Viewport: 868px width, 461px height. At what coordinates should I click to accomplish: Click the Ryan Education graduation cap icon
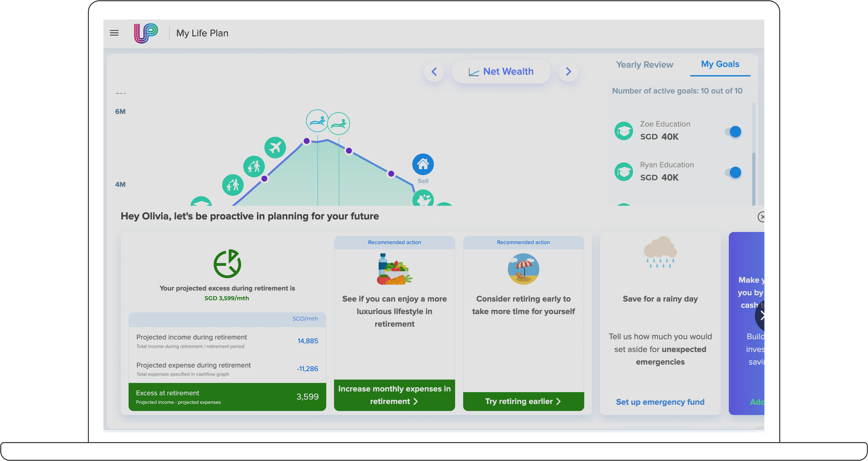pos(624,172)
